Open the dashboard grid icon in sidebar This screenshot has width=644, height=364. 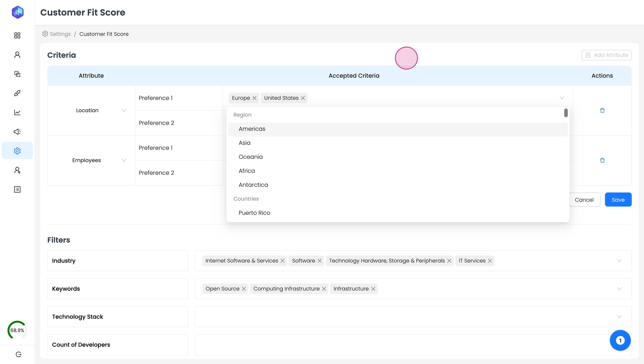click(17, 35)
